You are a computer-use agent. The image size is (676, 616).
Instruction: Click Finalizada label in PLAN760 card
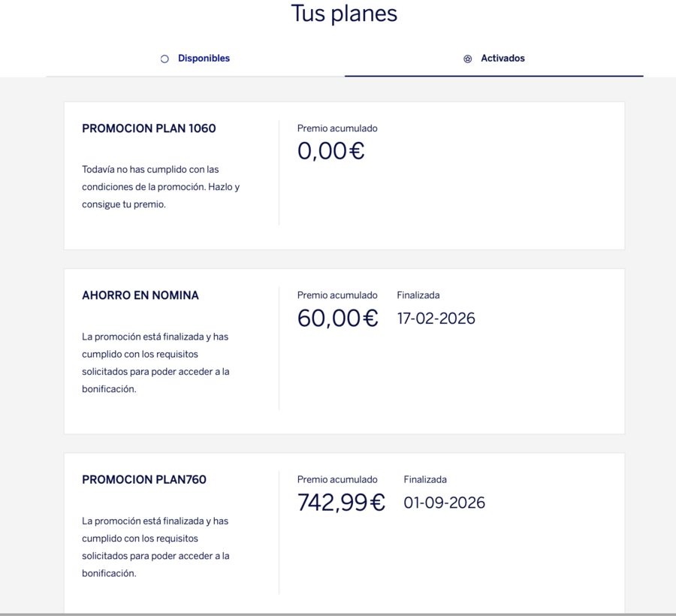[425, 480]
